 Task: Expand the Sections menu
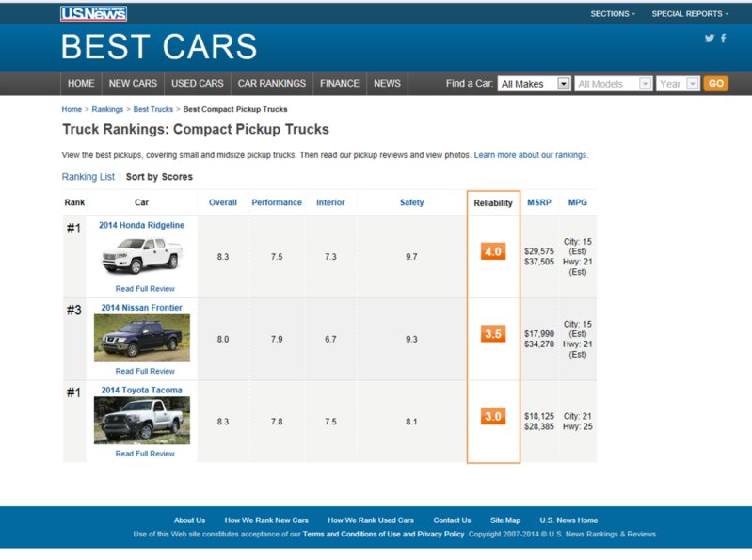click(x=613, y=14)
